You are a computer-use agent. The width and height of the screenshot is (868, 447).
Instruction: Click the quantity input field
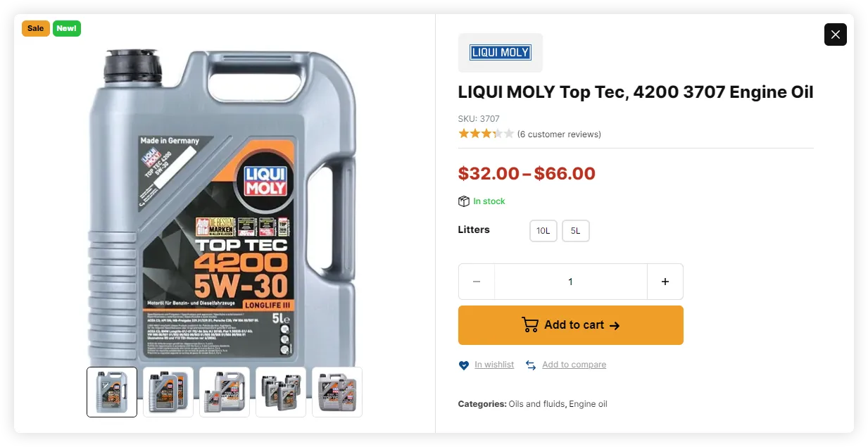[570, 282]
